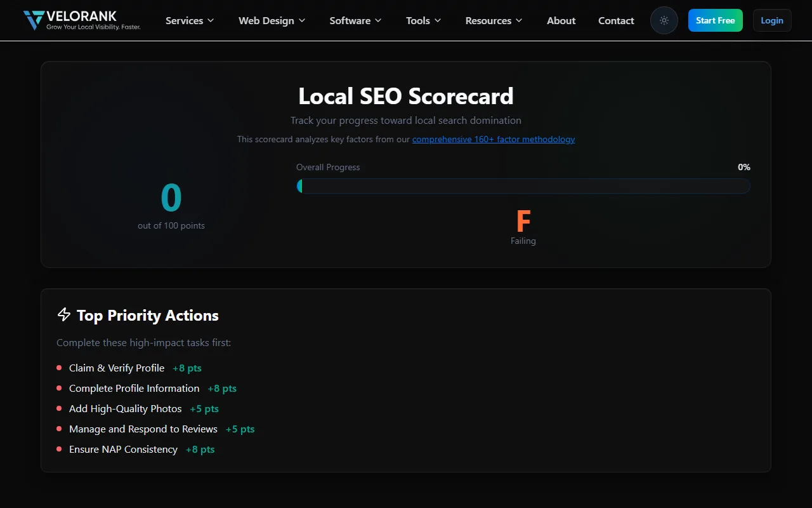Click the +8 pts next to Ensure NAP Consistency
812x508 pixels.
click(200, 450)
